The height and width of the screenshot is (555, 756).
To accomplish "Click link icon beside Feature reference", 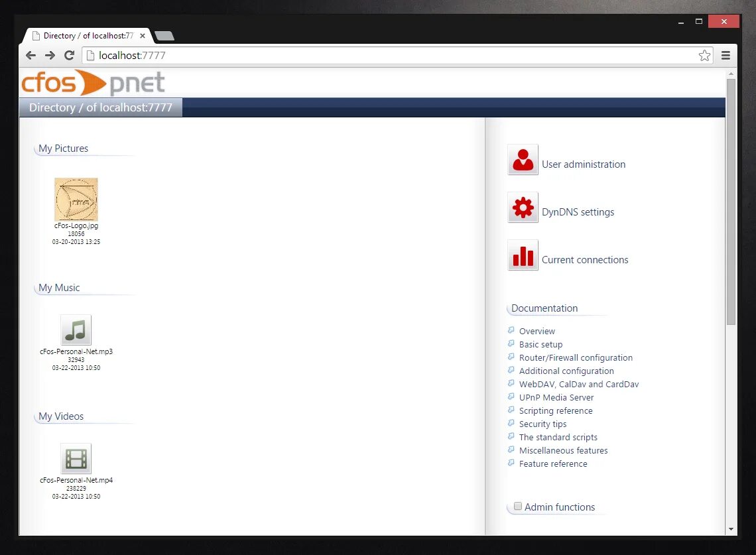I will pos(511,463).
